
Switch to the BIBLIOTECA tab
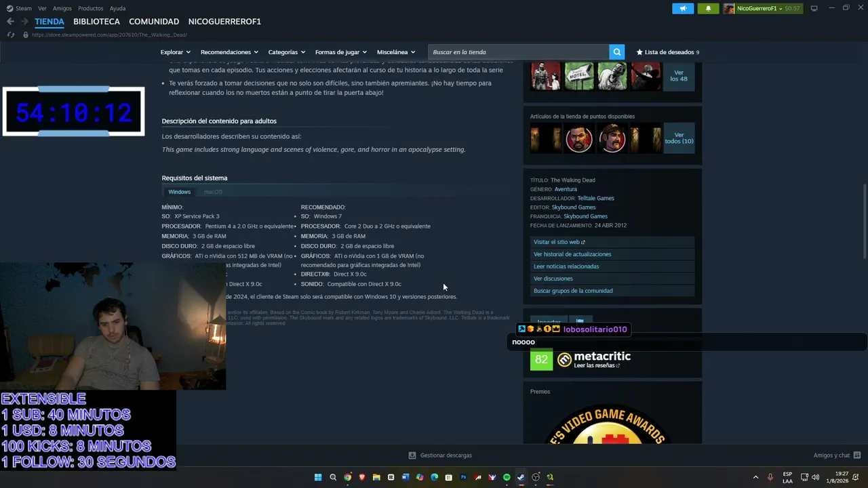pyautogui.click(x=96, y=22)
